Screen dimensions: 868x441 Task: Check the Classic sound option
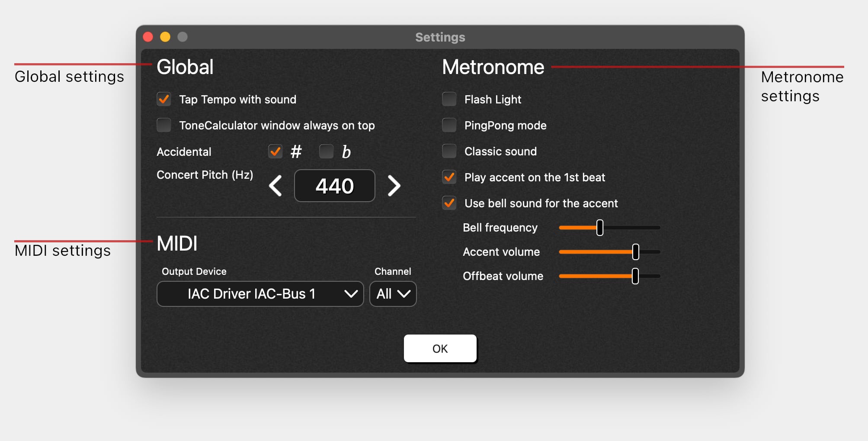pyautogui.click(x=449, y=151)
